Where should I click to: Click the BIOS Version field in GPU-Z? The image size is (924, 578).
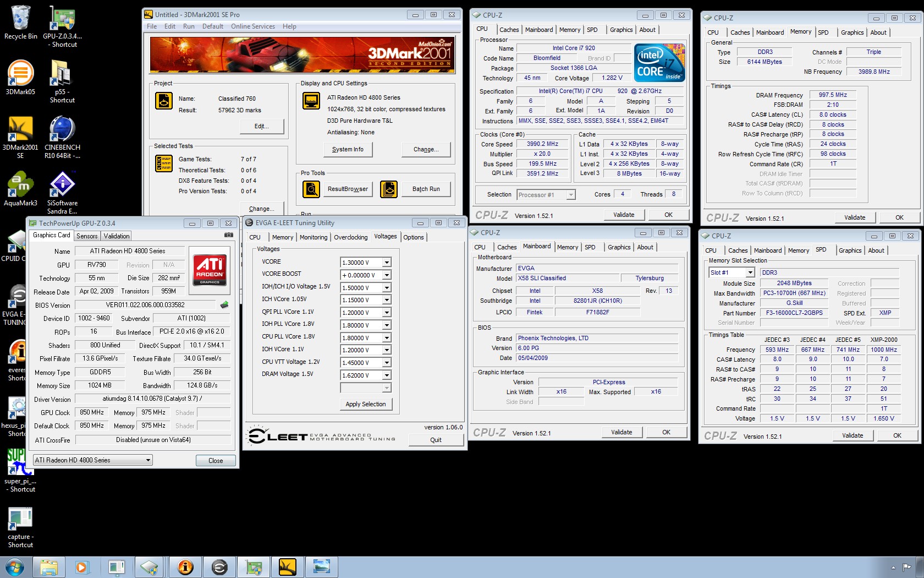coord(146,305)
